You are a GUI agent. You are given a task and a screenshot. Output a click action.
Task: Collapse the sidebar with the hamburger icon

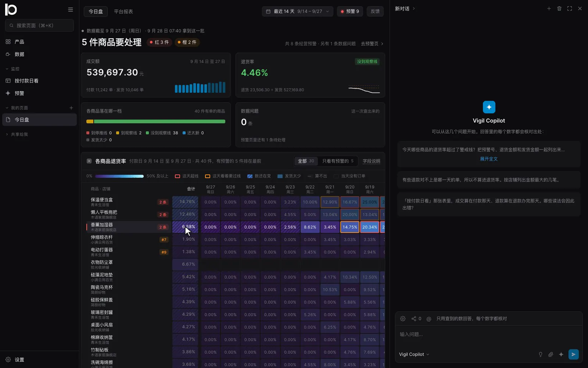[71, 10]
